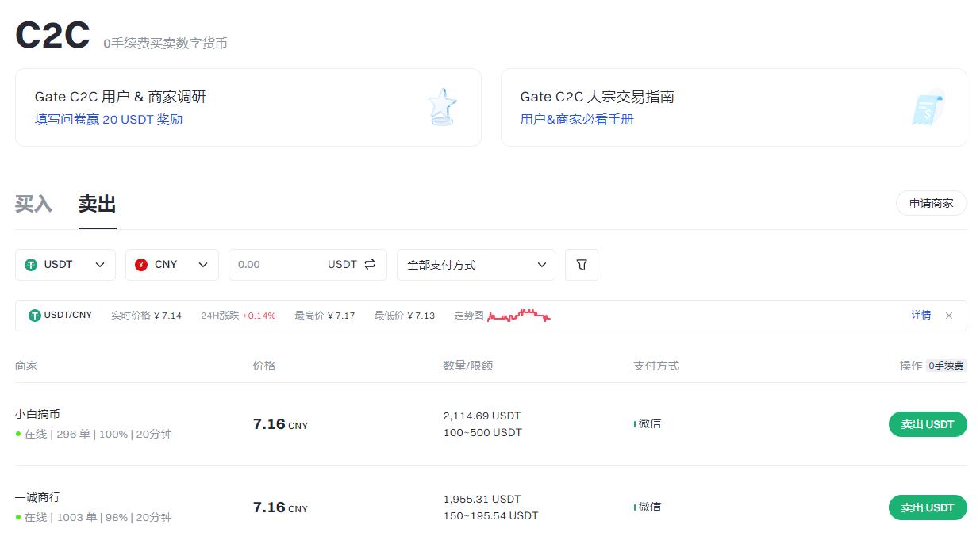Click the 申请商家 button
The width and height of the screenshot is (980, 540).
click(931, 203)
